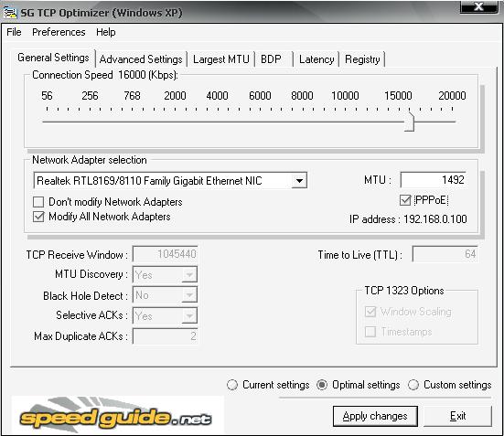Click the Connection Speed slider thumb

point(409,122)
